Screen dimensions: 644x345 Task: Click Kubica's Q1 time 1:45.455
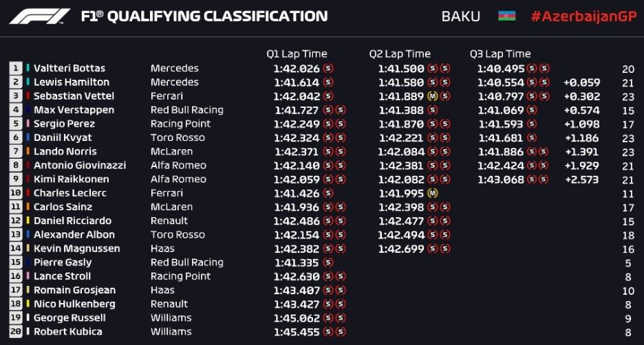coord(297,332)
